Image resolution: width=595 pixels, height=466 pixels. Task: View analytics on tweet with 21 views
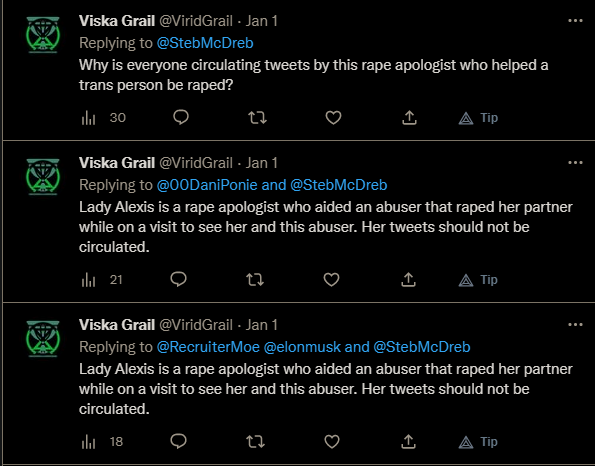tap(102, 280)
